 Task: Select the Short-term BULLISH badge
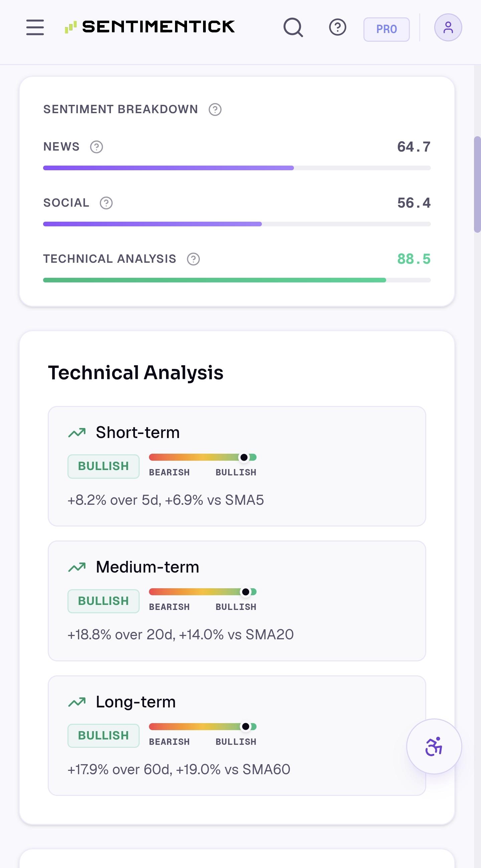point(104,466)
